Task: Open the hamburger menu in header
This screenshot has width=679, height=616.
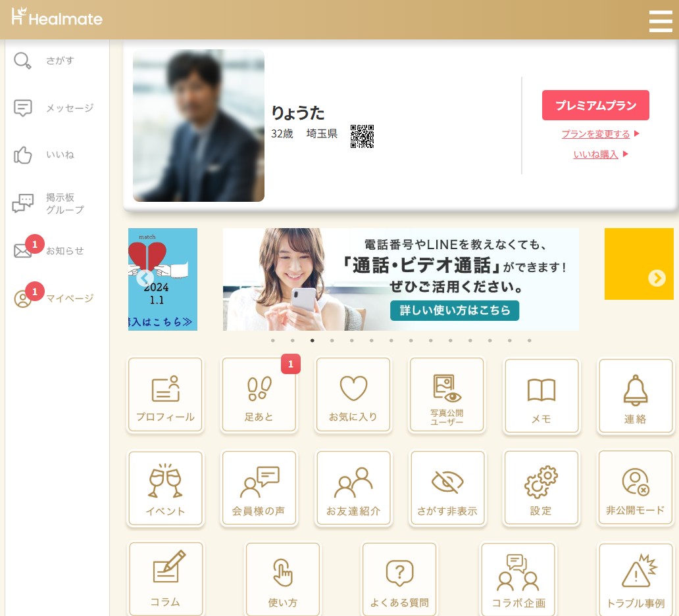Action: [660, 21]
